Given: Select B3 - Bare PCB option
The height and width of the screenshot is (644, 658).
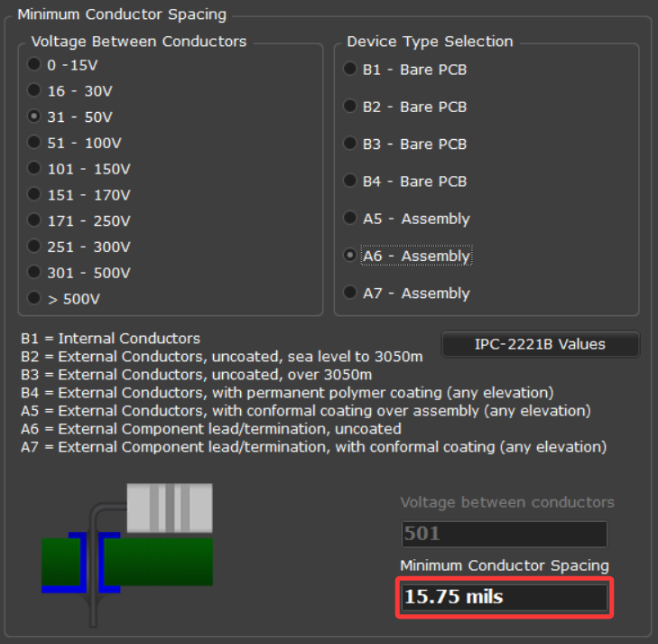Looking at the screenshot, I should (x=350, y=144).
